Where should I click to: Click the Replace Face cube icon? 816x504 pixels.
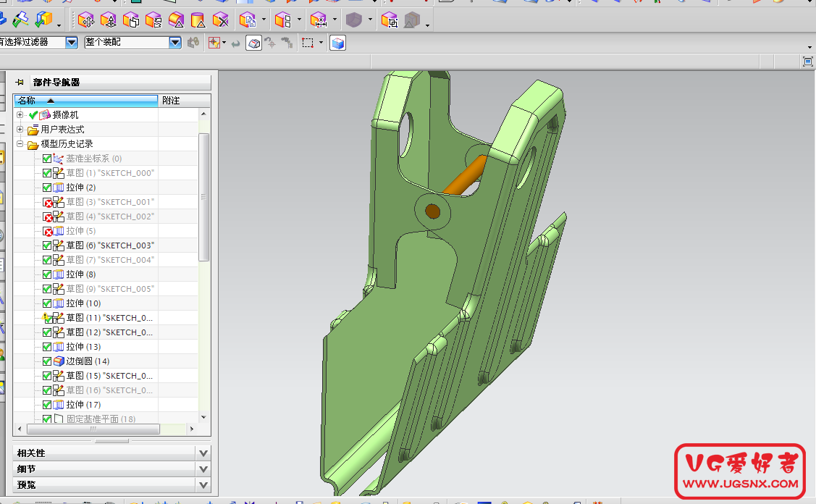153,20
